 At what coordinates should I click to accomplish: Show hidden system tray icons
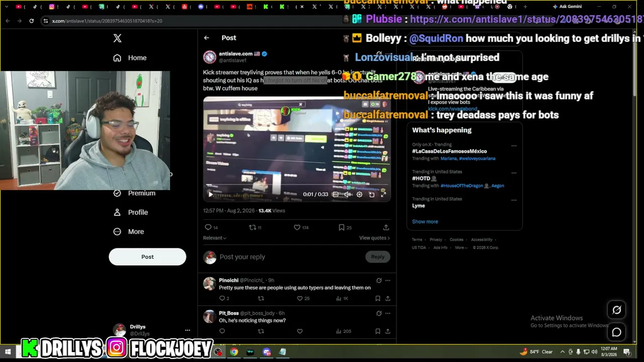pyautogui.click(x=562, y=352)
